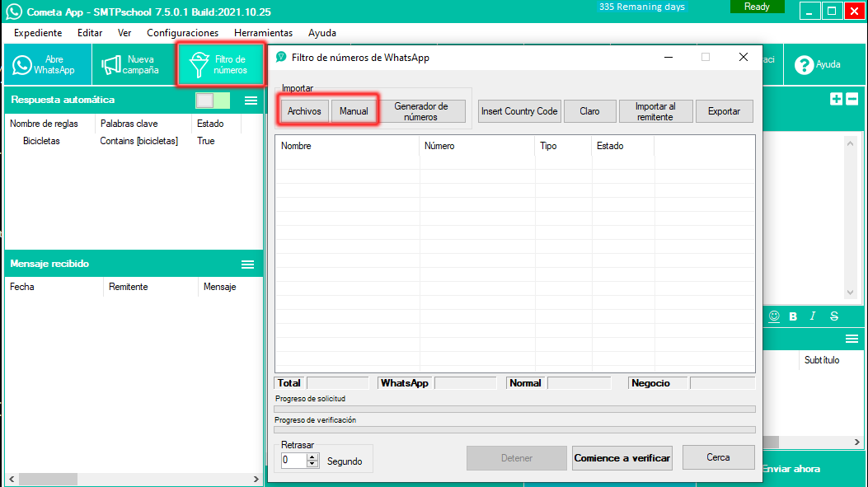Open hamburger menu above Subtítulo column
Screen dimensions: 868x487
(852, 338)
